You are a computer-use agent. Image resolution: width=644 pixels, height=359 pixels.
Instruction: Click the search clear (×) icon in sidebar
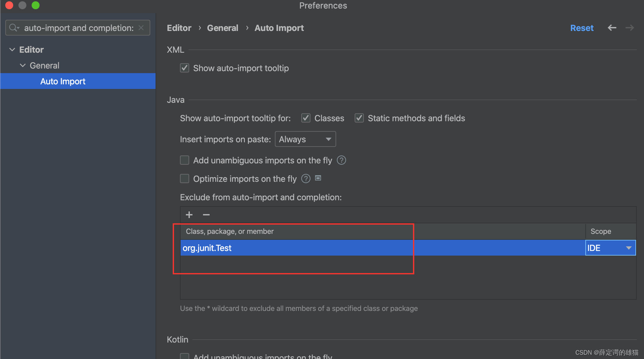tap(142, 28)
